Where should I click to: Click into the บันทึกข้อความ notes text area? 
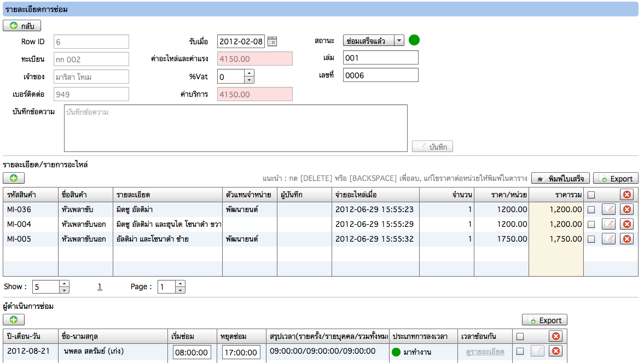coord(236,128)
